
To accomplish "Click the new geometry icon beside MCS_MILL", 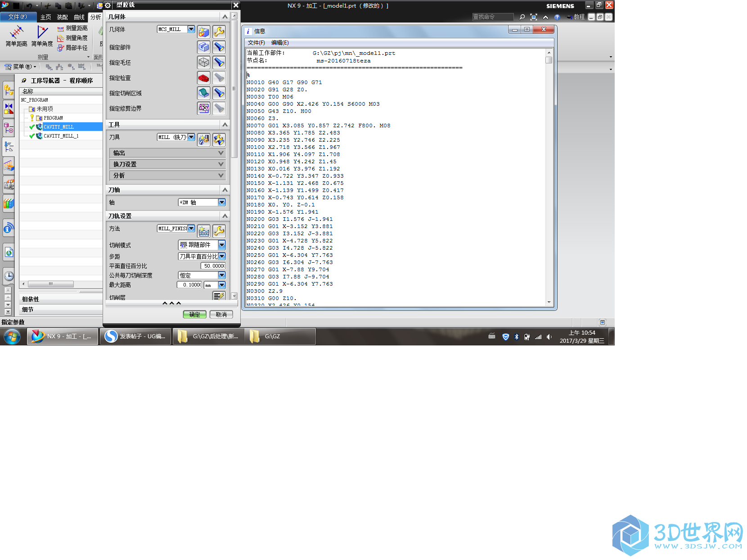I will 204,32.
